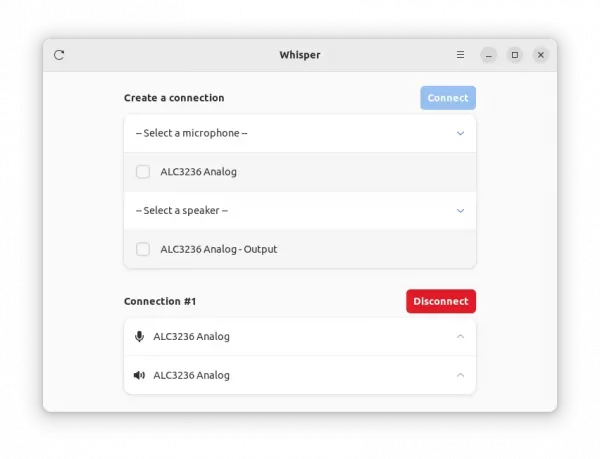Screen dimensions: 600x459
Task: Open the hamburger main menu
Action: point(460,55)
